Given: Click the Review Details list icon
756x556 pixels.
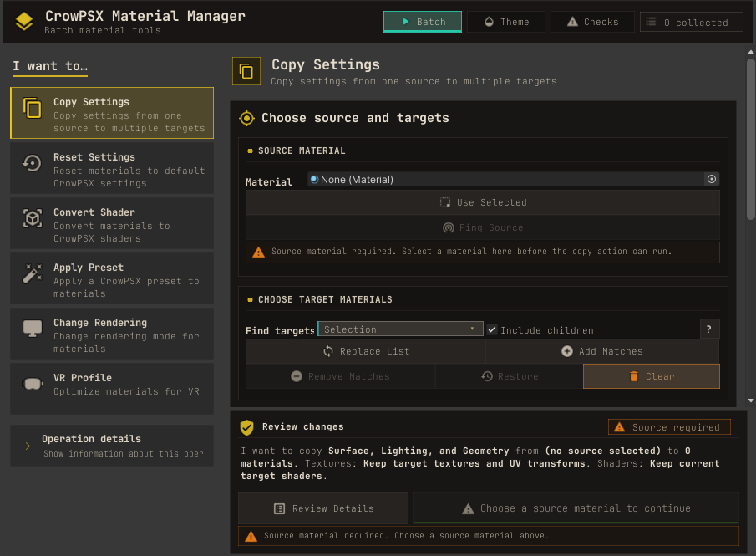Looking at the screenshot, I should tap(279, 508).
